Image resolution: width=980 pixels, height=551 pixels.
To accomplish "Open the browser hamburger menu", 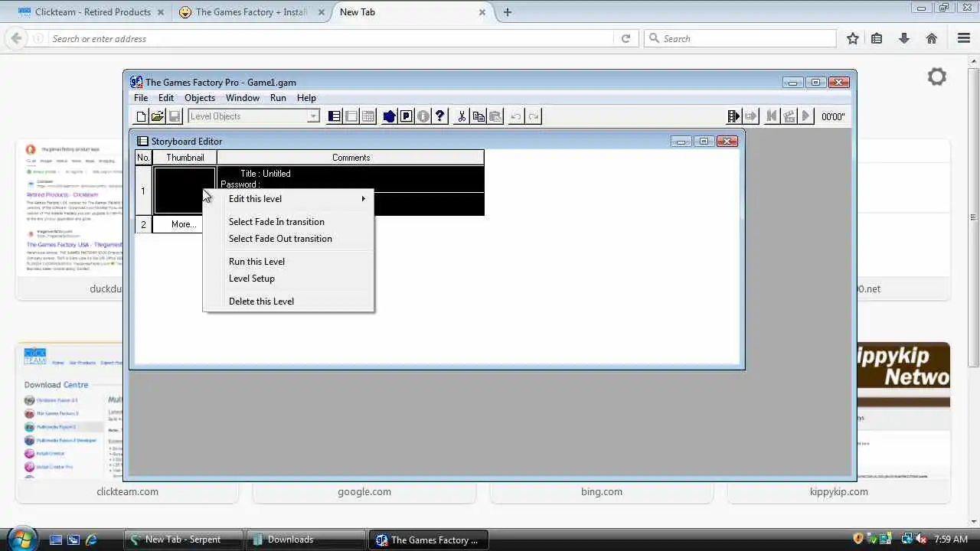I will tap(964, 38).
